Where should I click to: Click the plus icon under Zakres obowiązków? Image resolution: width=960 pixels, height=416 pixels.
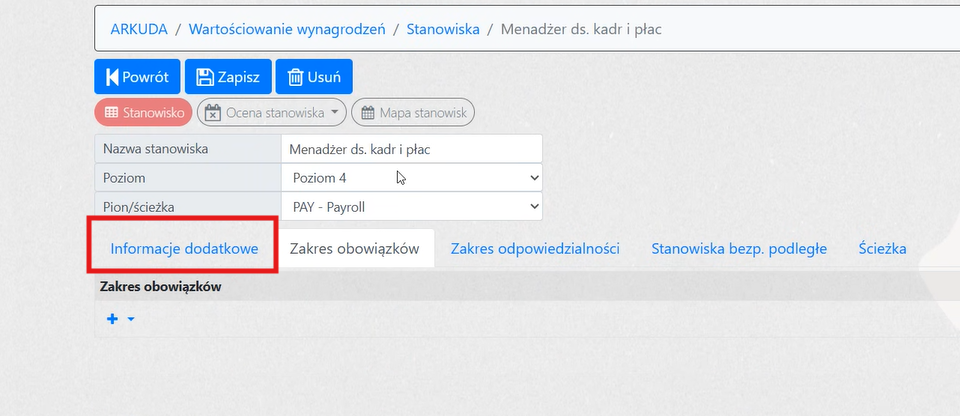[112, 319]
